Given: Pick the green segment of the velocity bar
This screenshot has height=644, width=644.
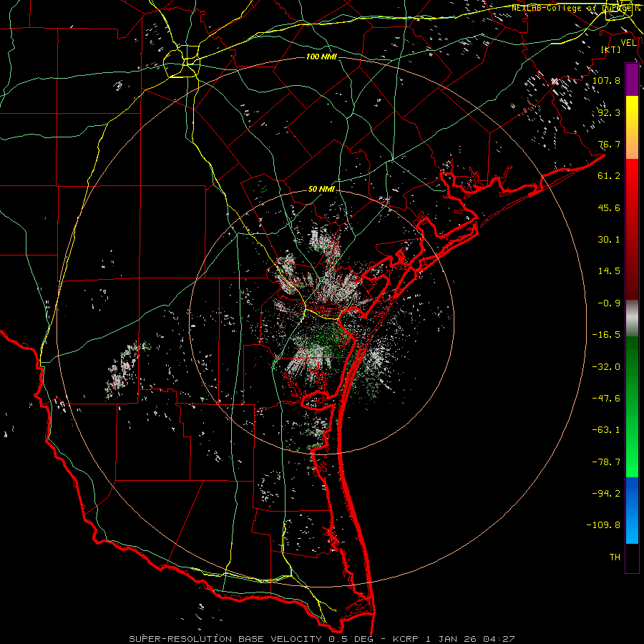Looking at the screenshot, I should pos(632,406).
